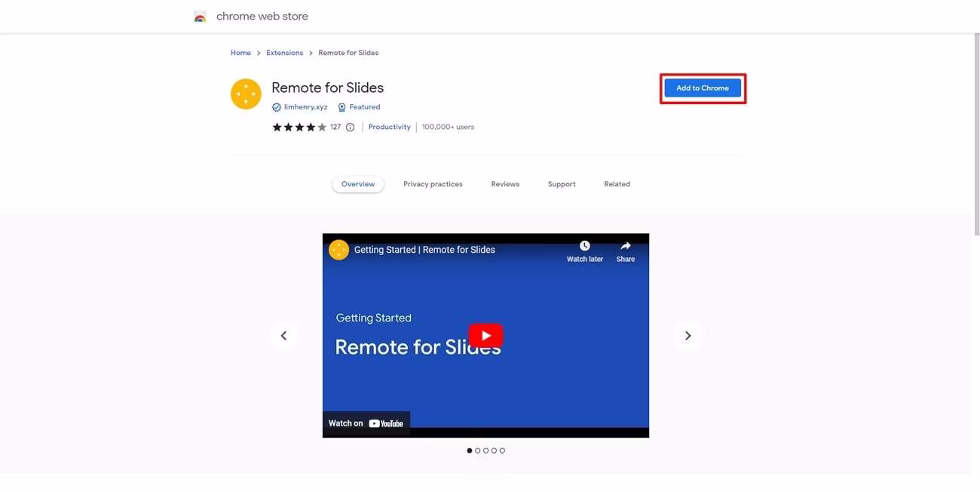Click the Watch later clock icon
The height and width of the screenshot is (492, 980).
pyautogui.click(x=585, y=246)
